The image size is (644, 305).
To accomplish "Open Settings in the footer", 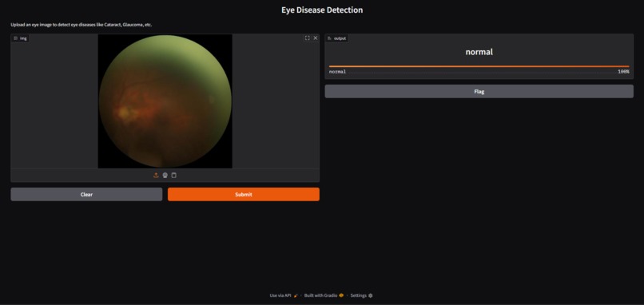I will click(361, 295).
